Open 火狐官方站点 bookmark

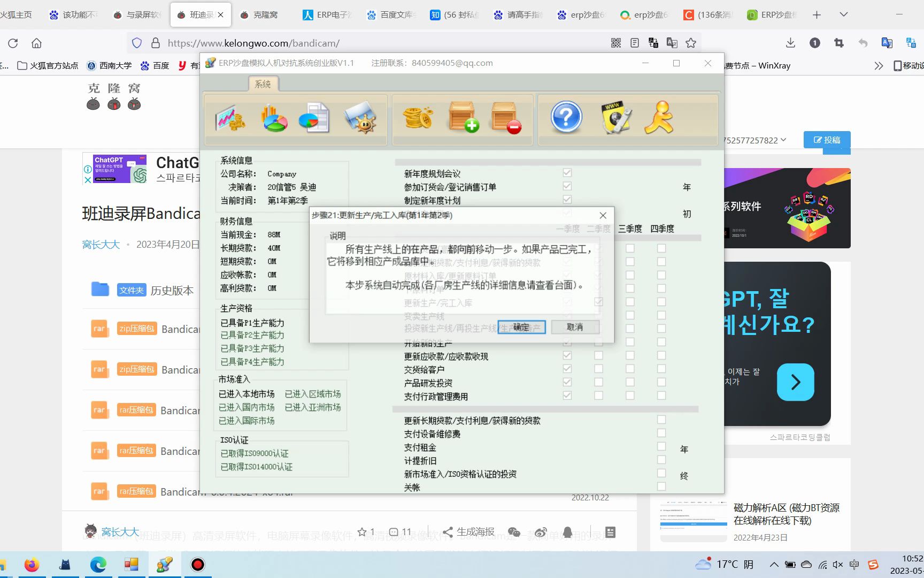[48, 66]
